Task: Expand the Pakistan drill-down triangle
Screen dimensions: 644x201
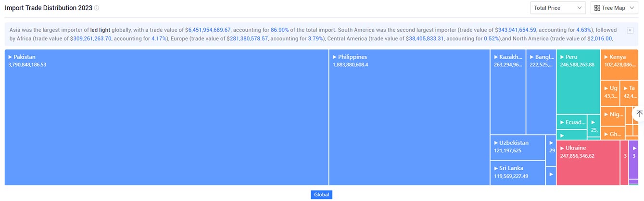Action: [10, 57]
